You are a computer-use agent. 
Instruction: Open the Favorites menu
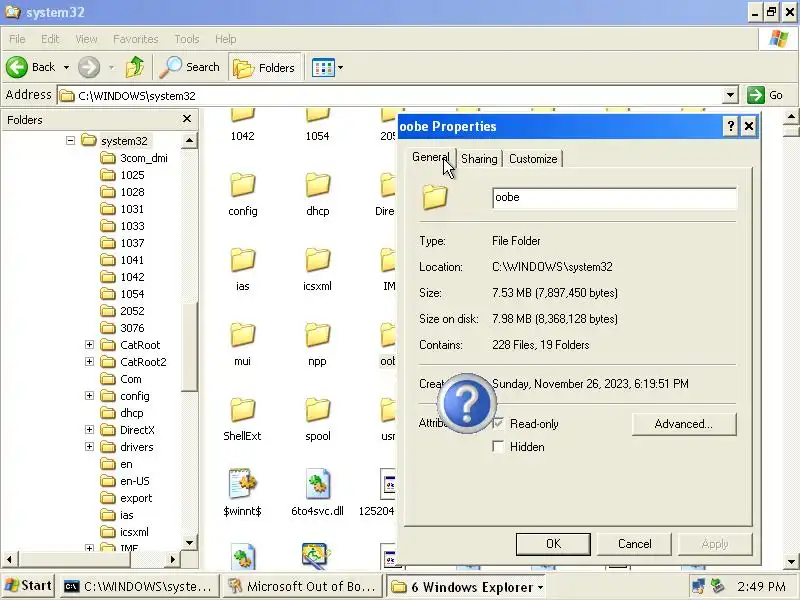click(136, 39)
